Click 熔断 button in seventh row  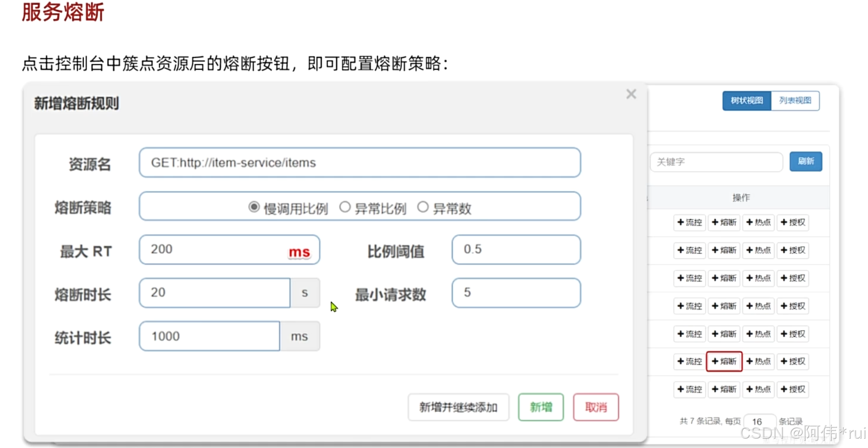724,390
